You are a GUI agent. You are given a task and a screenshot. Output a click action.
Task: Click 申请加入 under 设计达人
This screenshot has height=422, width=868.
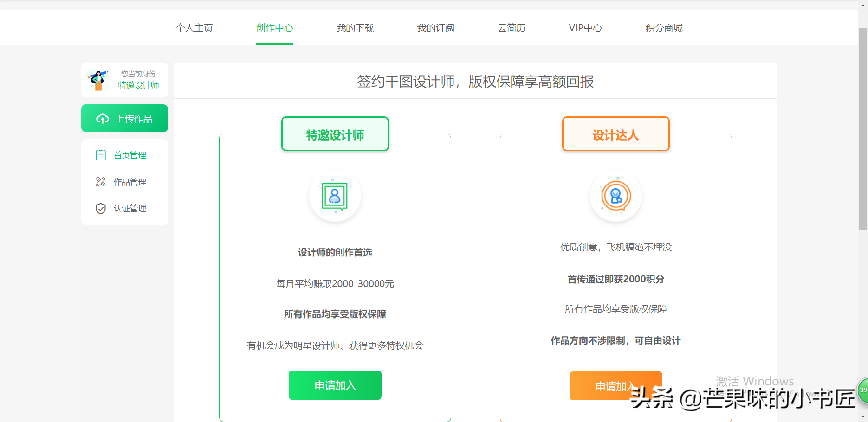[615, 385]
